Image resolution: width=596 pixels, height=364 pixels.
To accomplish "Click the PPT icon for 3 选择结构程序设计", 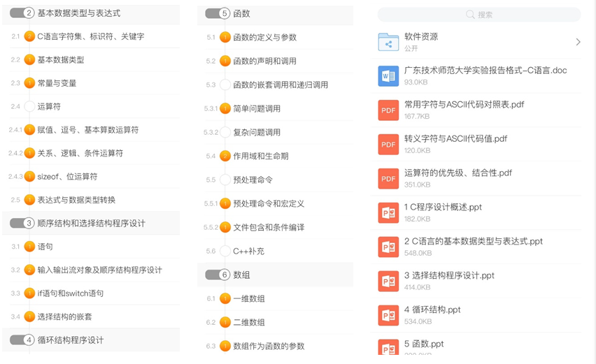I will [x=388, y=281].
